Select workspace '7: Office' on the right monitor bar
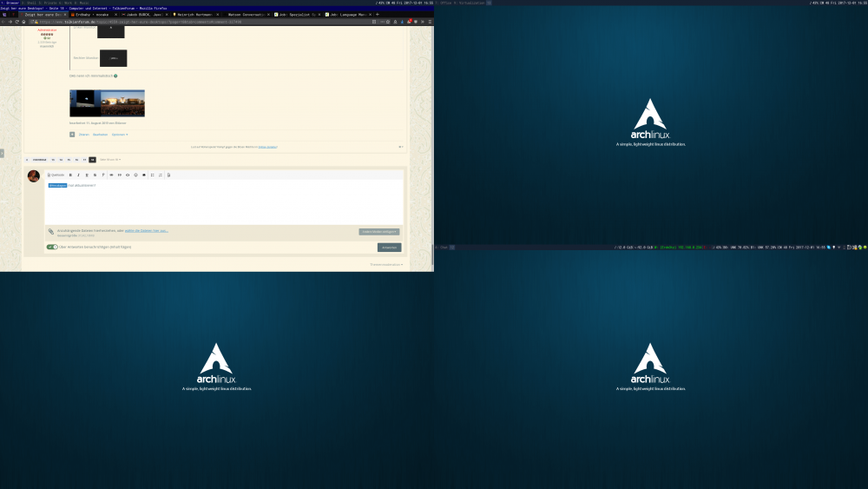 pyautogui.click(x=444, y=3)
